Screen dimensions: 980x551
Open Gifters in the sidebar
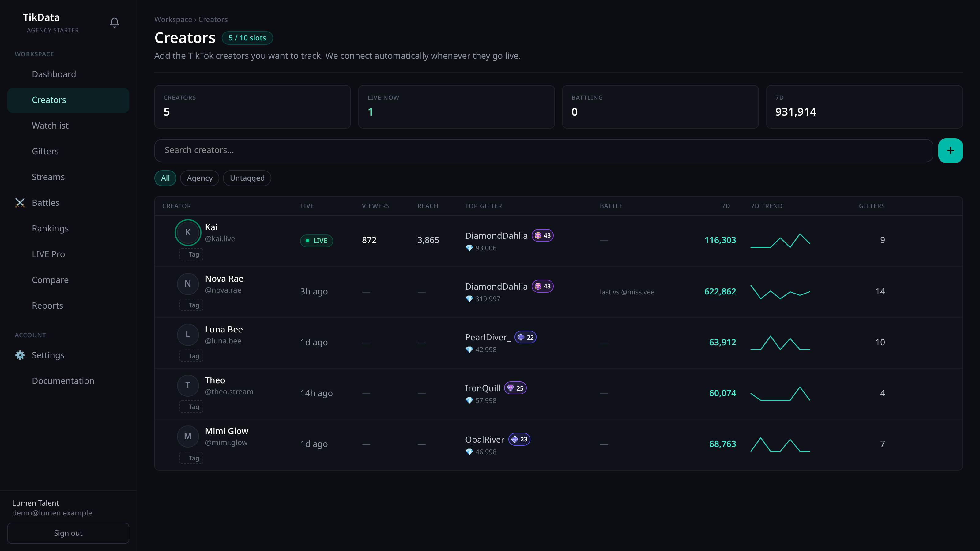68,151
